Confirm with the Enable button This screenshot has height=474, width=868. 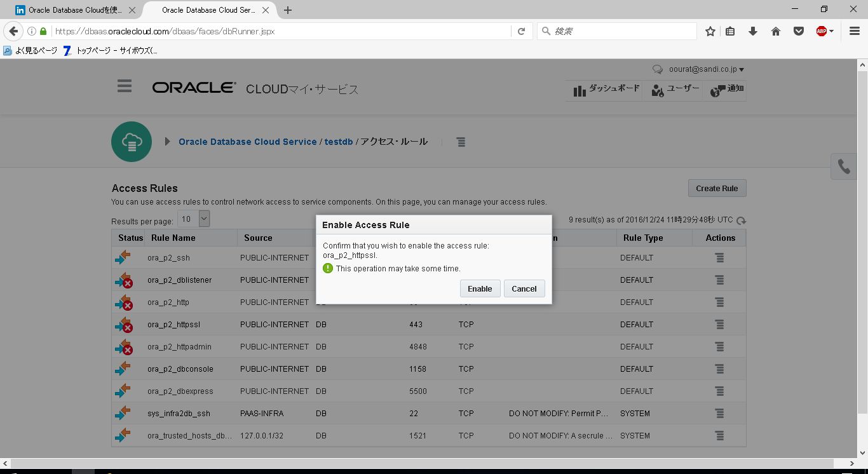[480, 288]
